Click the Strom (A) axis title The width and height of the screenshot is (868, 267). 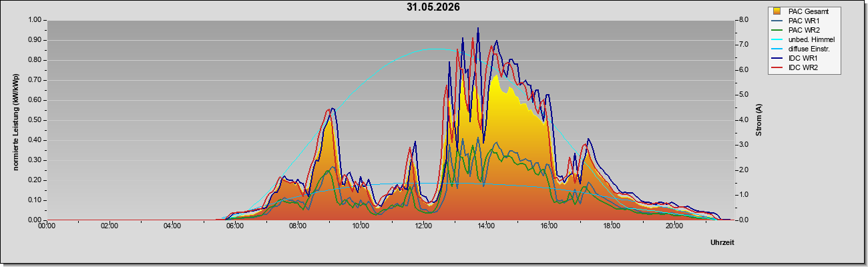click(x=758, y=120)
